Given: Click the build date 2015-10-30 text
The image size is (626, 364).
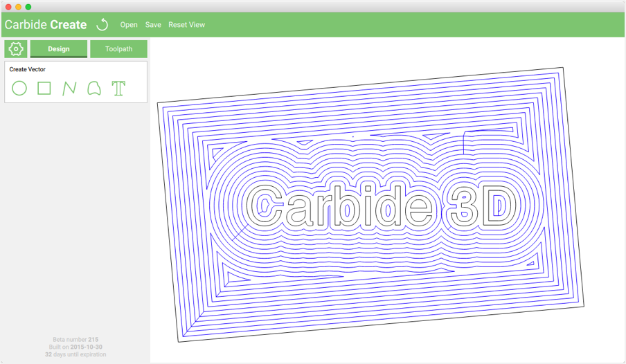Looking at the screenshot, I should [87, 347].
